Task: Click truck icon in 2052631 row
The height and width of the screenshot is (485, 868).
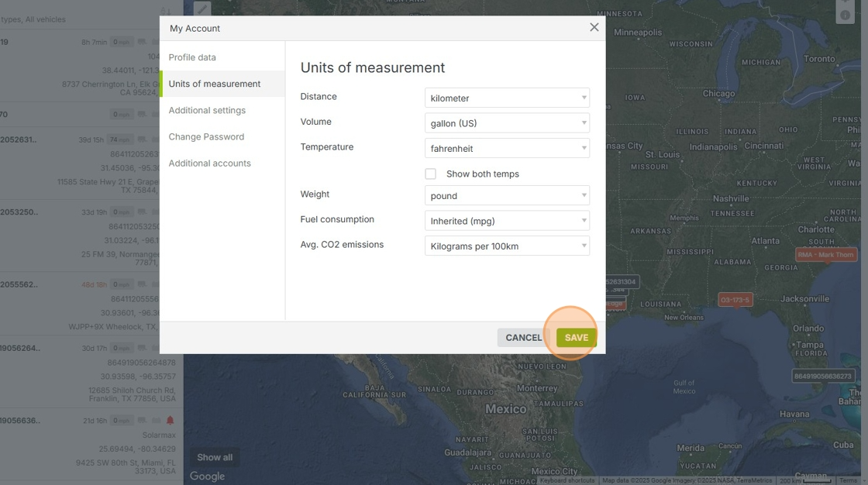Action: click(x=143, y=139)
